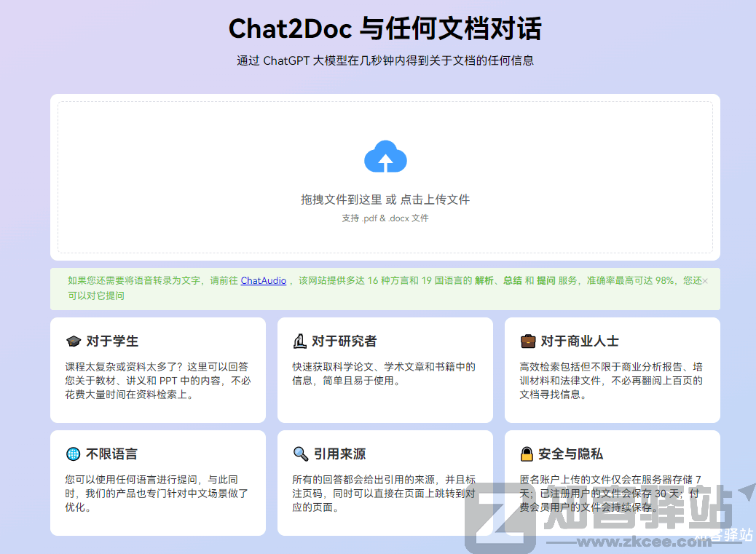Open the ChatAudio link
The image size is (756, 554).
[x=263, y=282]
